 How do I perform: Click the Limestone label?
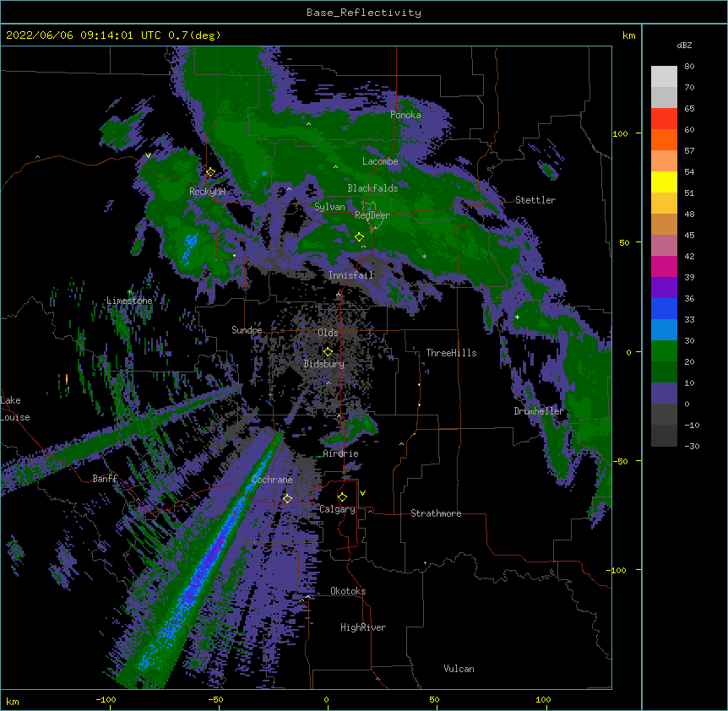[129, 301]
